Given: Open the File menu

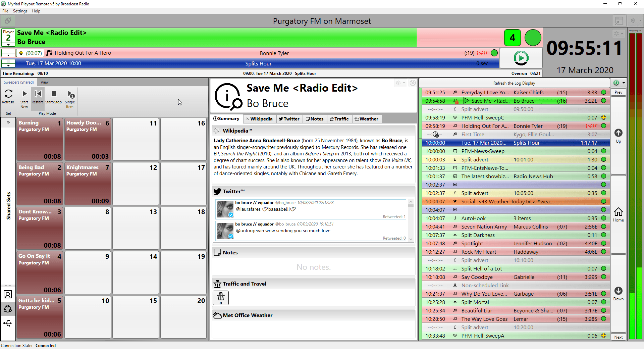Looking at the screenshot, I should pyautogui.click(x=5, y=11).
